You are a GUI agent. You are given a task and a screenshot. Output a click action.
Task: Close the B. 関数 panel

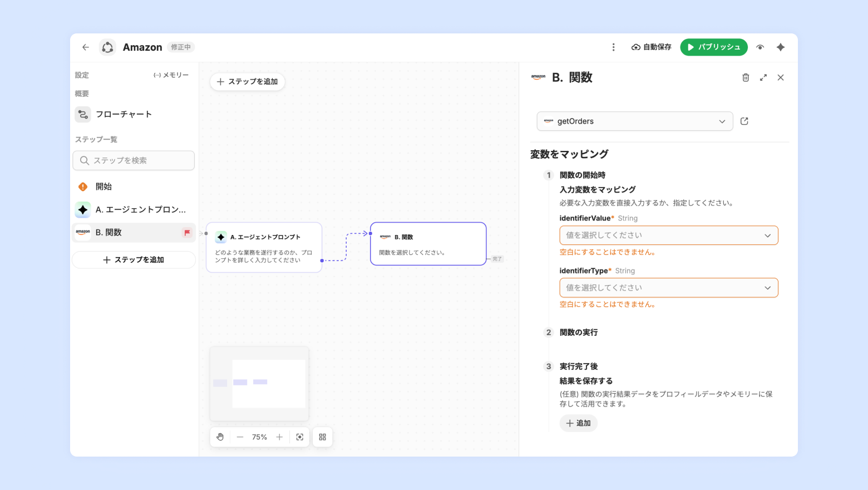coord(781,77)
